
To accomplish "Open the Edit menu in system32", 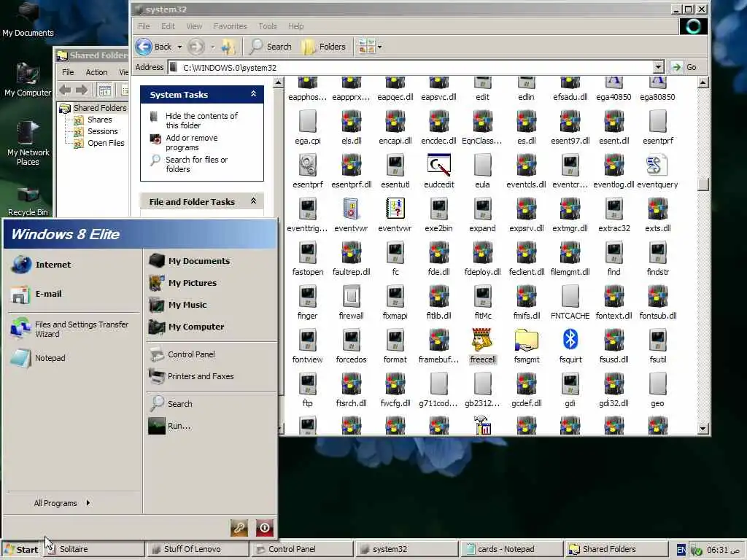I will pyautogui.click(x=168, y=26).
